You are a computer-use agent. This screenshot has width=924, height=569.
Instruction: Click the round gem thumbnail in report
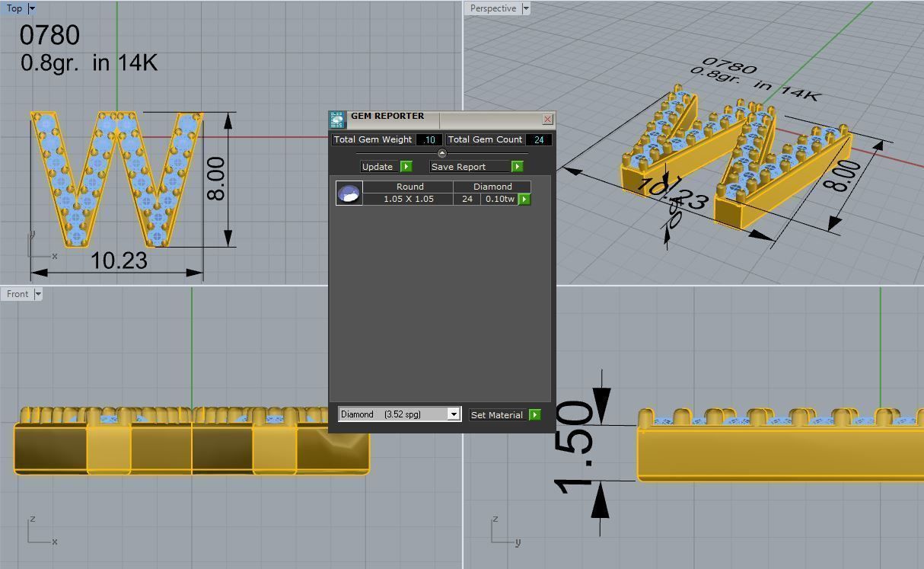point(349,193)
